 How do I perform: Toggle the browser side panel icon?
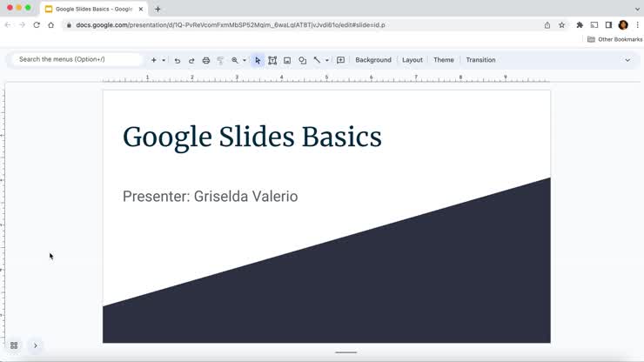coord(608,25)
